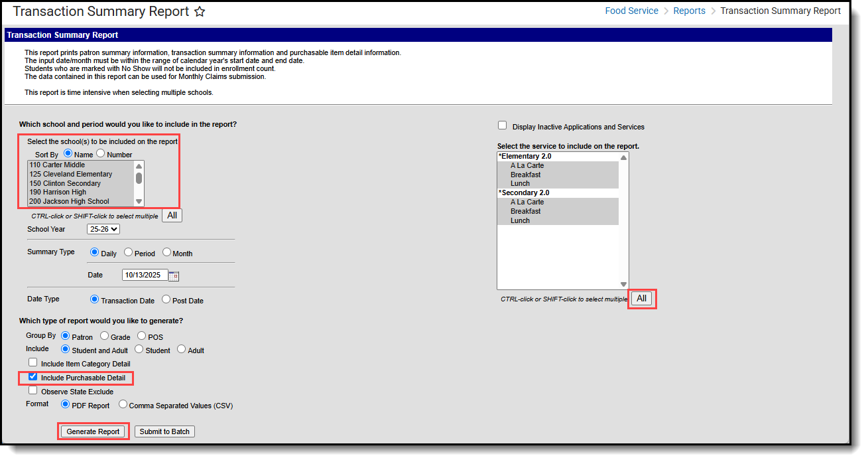
Task: Open the Reports breadcrumb link
Action: click(689, 11)
